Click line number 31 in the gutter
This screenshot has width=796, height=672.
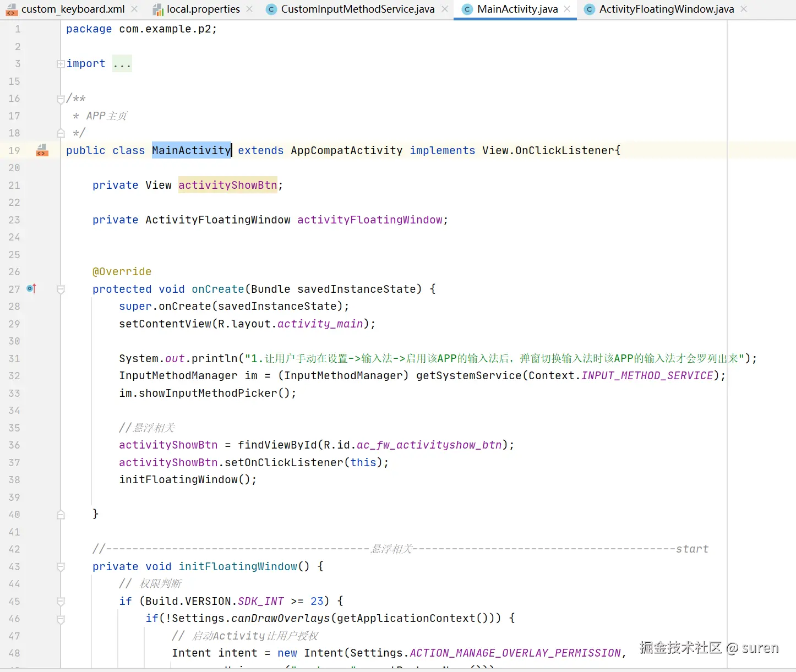tap(14, 358)
